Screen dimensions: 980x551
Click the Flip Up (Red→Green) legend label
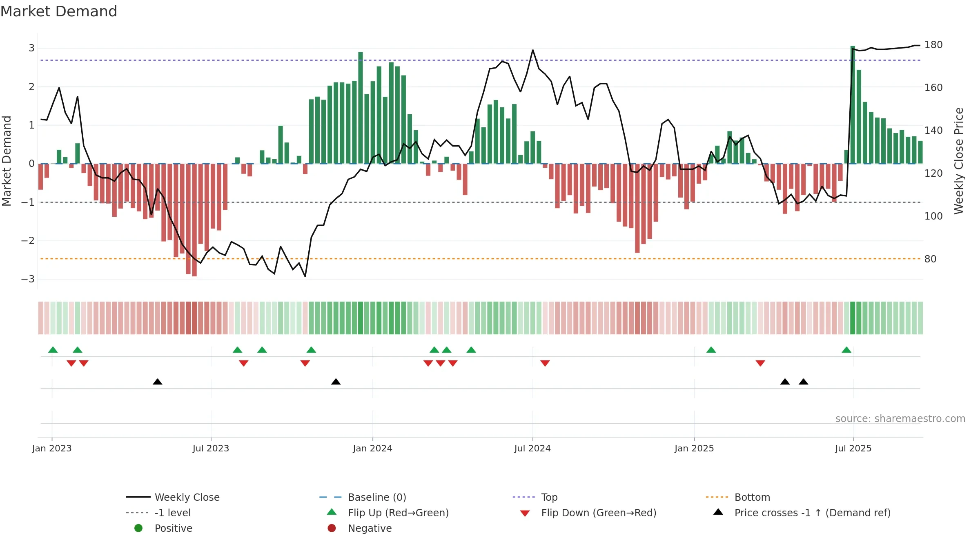pyautogui.click(x=399, y=513)
